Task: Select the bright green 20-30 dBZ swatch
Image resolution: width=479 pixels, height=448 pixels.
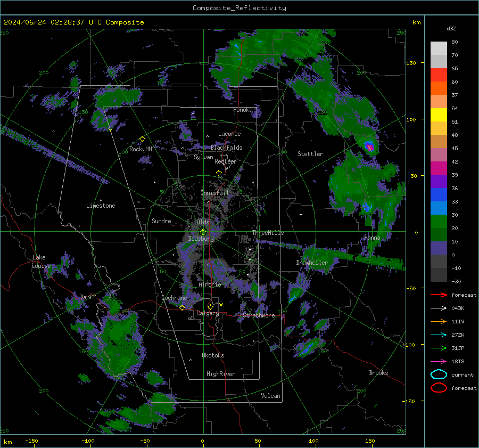Action: click(x=439, y=222)
